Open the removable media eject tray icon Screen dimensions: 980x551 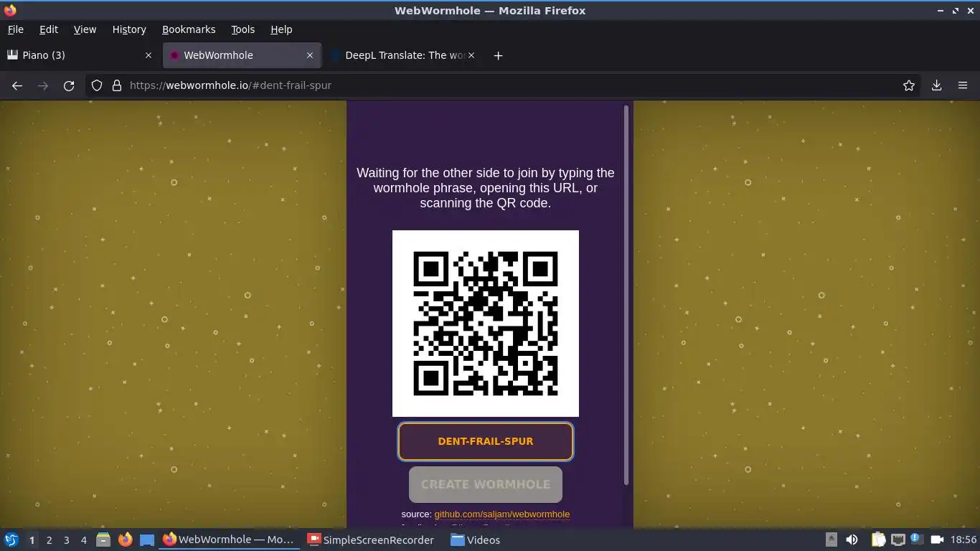[x=831, y=540]
